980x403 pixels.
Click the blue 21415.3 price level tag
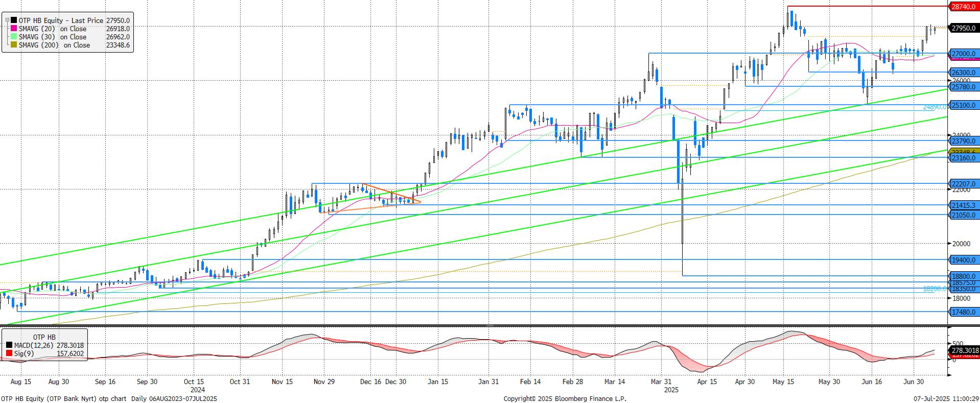coord(964,205)
